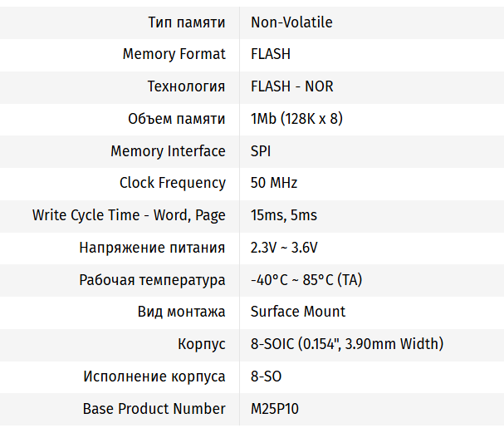Click the '8-SO' package value
The width and height of the screenshot is (504, 433).
point(266,376)
